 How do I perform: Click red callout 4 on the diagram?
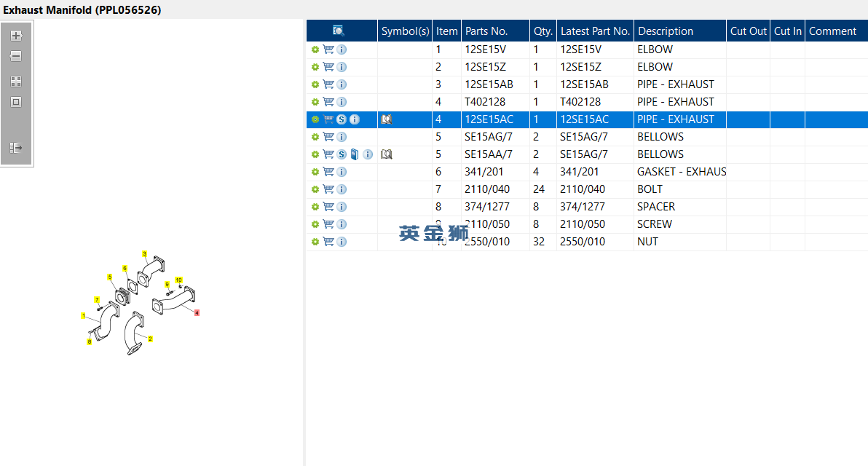tap(197, 312)
